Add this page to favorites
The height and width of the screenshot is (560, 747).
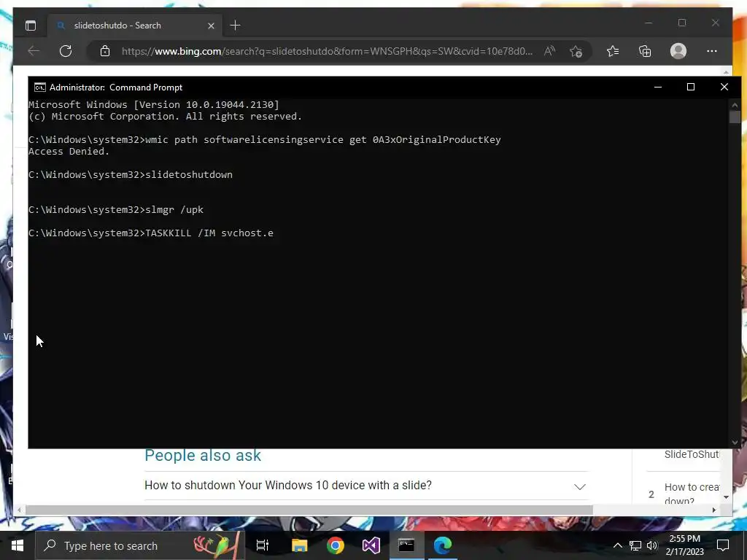click(x=576, y=51)
